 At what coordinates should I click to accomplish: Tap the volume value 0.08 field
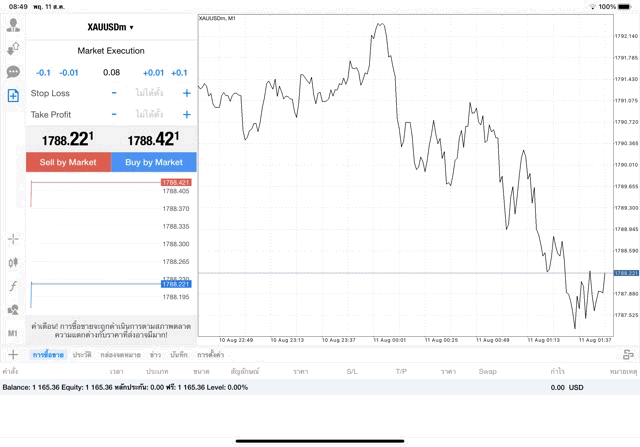click(x=111, y=73)
